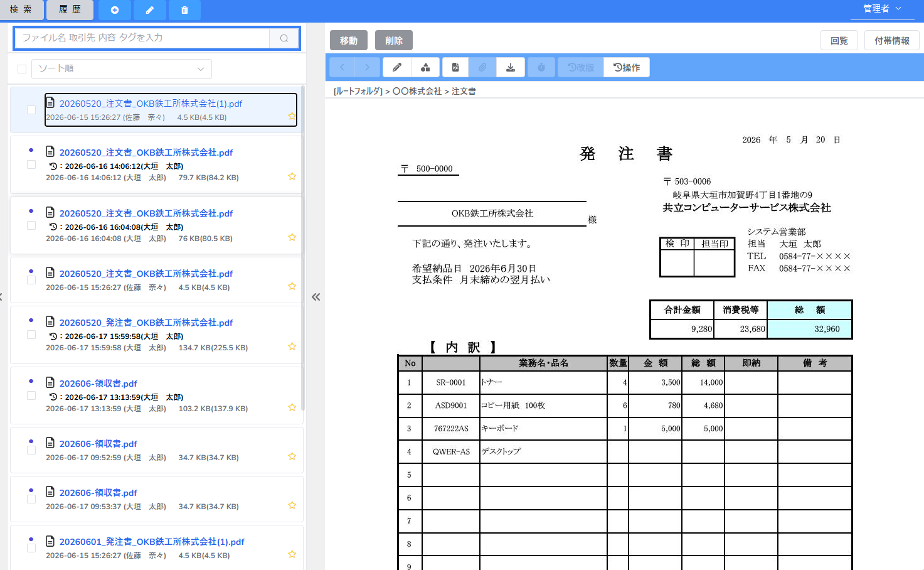The width and height of the screenshot is (924, 570).
Task: Click the magnifier search icon
Action: click(284, 38)
